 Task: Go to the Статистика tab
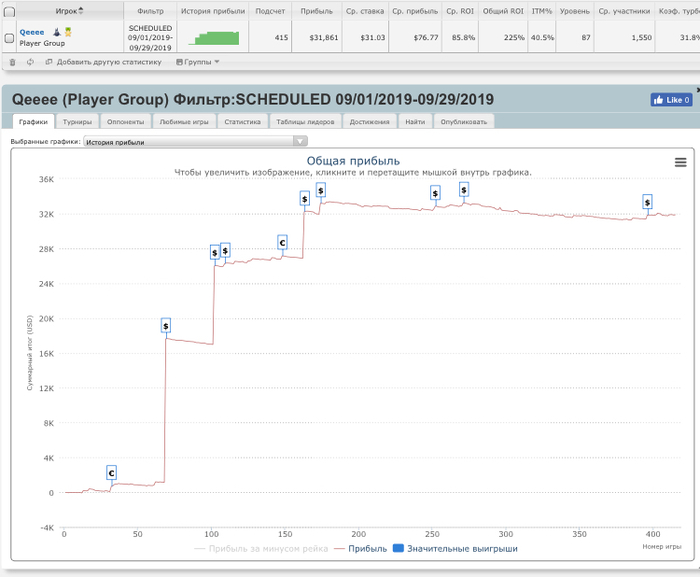(x=242, y=121)
